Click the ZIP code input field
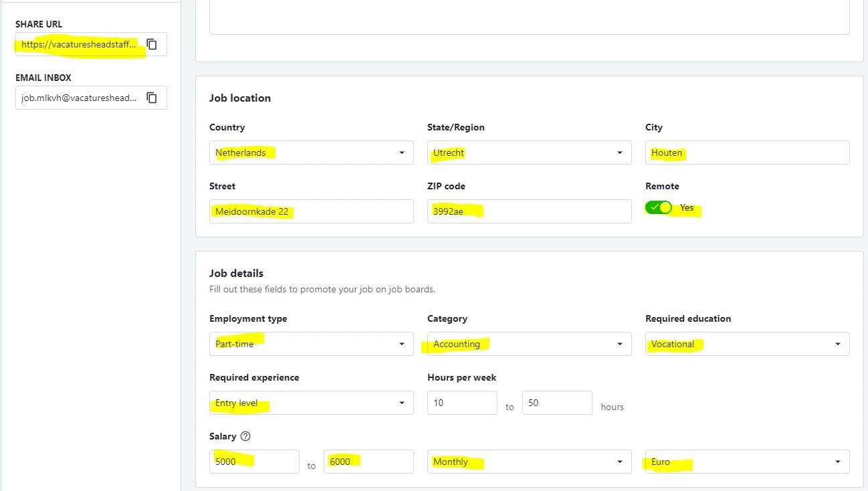 coord(529,211)
